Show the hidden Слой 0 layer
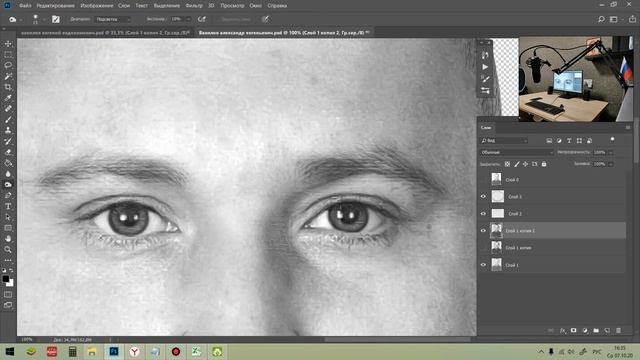Screen dimensions: 640x360 click(483, 180)
